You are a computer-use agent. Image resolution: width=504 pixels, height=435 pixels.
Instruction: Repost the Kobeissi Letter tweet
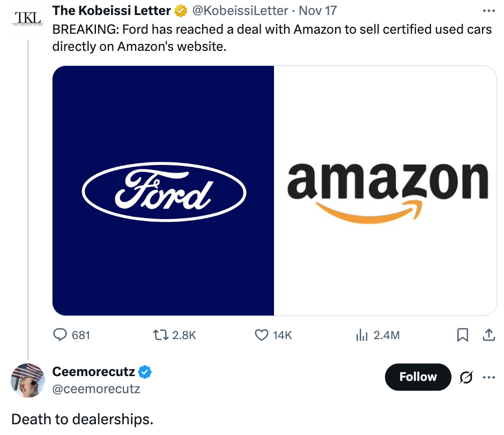160,335
